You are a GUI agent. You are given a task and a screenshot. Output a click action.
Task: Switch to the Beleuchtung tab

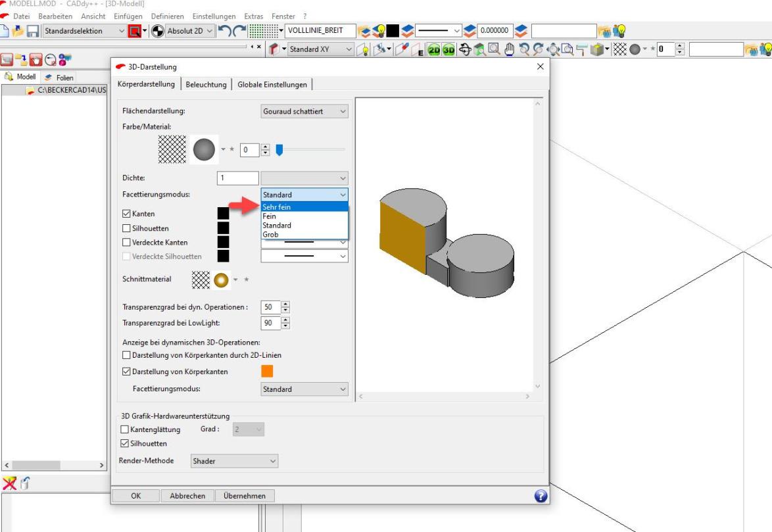[206, 84]
